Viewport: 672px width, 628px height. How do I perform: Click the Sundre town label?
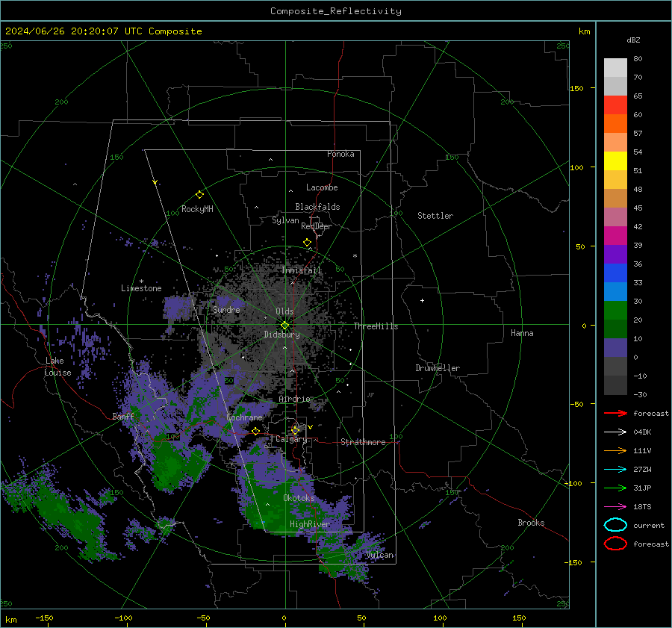pos(226,309)
